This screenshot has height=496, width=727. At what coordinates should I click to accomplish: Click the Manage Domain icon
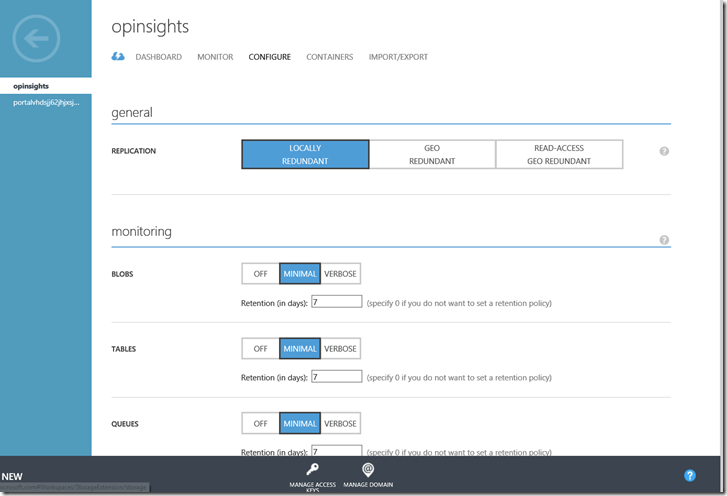point(368,470)
